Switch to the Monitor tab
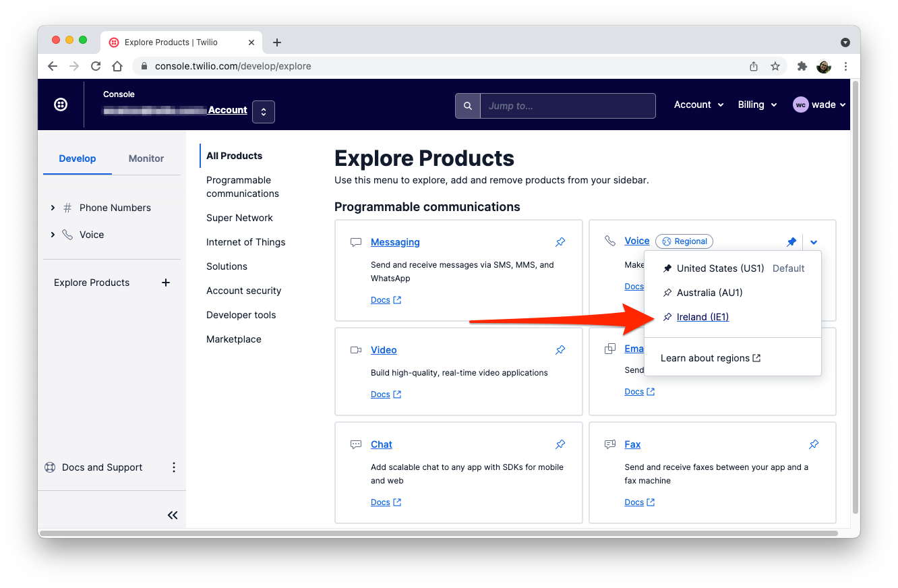Screen dimensions: 898x588 tap(146, 158)
